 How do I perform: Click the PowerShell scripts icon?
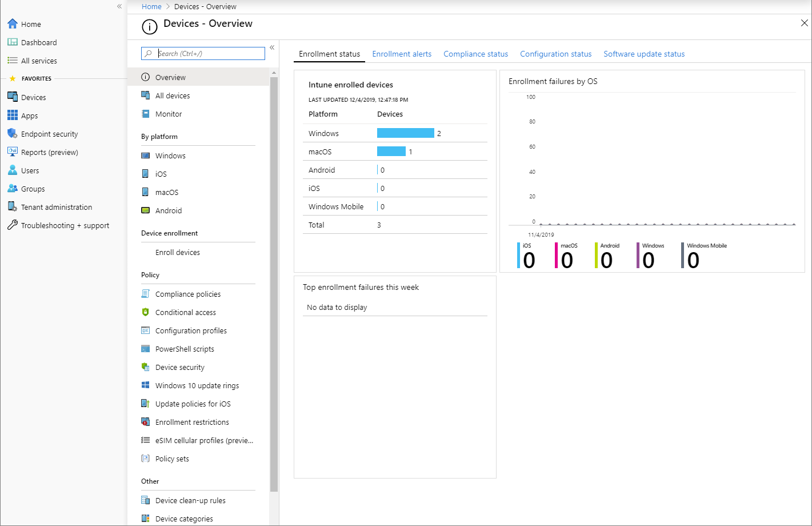pos(146,349)
